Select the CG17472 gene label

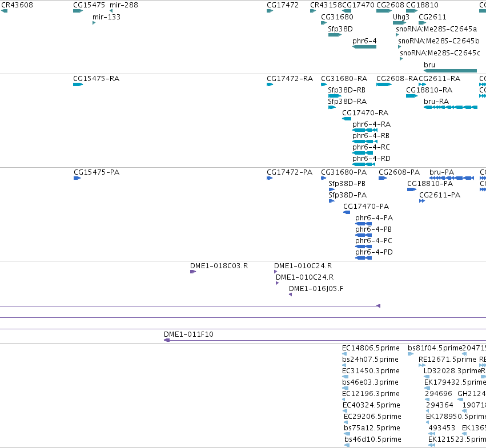[x=283, y=5]
